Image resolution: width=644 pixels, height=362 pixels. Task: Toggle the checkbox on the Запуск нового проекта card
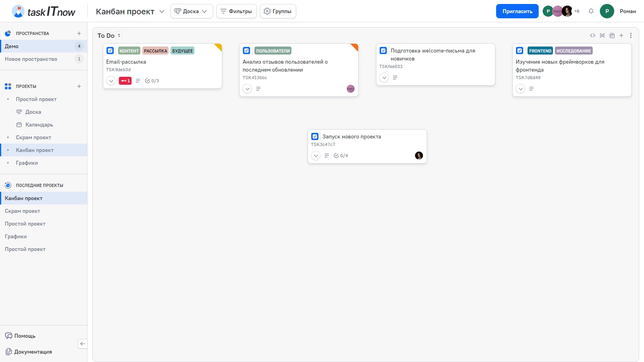[315, 136]
